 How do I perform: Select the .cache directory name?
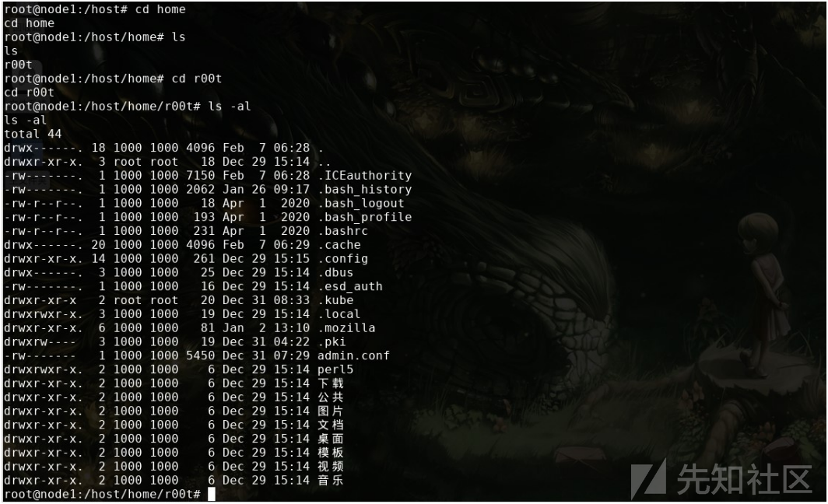(339, 244)
